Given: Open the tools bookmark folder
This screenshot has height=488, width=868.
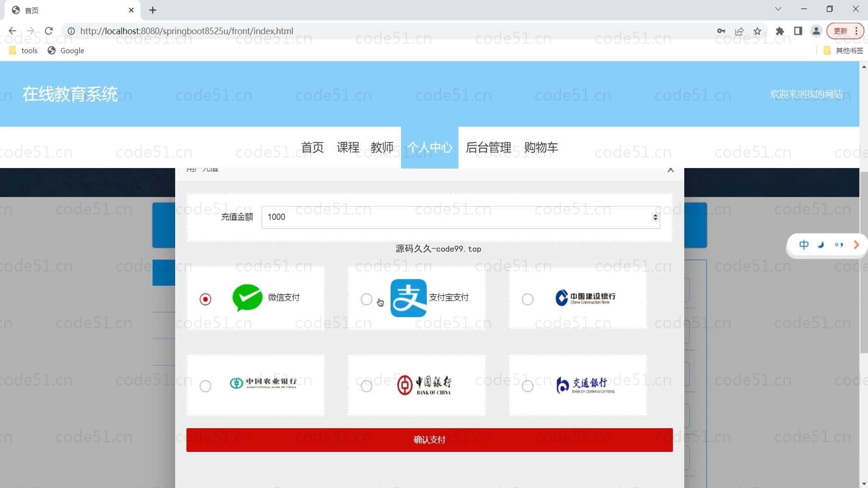Looking at the screenshot, I should point(24,51).
